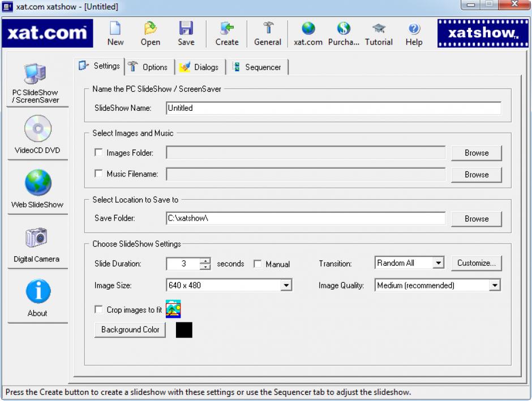
Task: Minimize the xatshow window
Action: tap(470, 5)
